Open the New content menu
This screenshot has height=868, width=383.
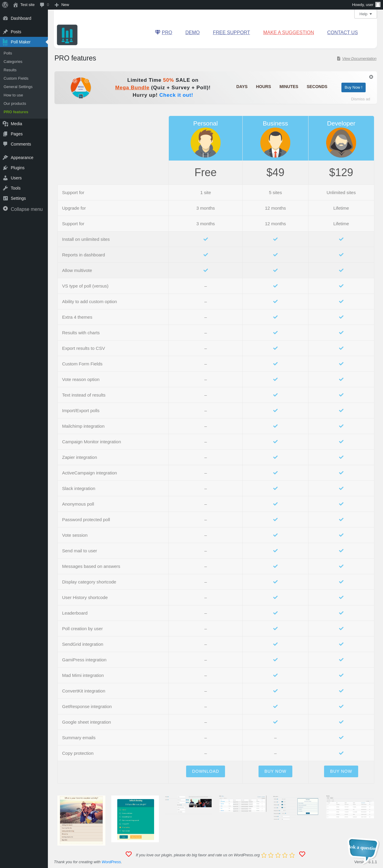[62, 5]
